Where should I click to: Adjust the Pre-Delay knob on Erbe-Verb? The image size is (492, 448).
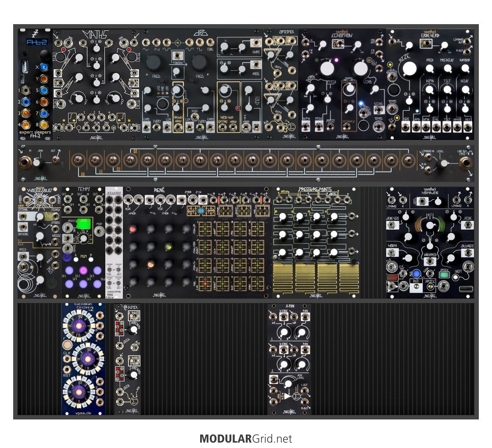point(447,69)
